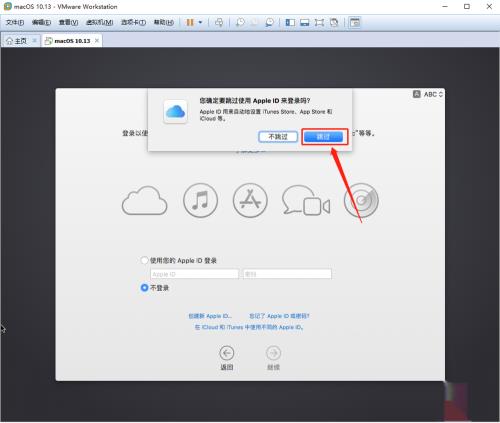Click the 返回 back arrow button
This screenshot has width=500, height=423.
click(227, 353)
